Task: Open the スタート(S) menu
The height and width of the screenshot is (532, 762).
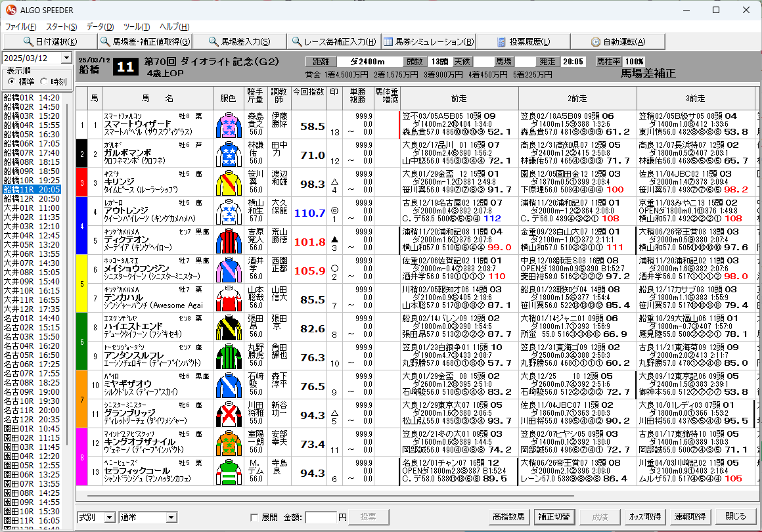Action: pos(61,27)
